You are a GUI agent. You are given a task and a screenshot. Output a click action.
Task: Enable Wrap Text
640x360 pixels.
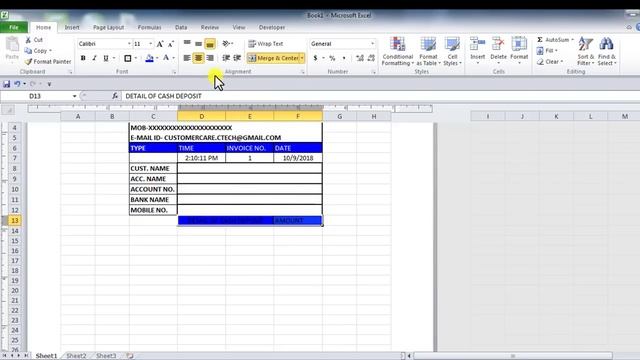266,44
